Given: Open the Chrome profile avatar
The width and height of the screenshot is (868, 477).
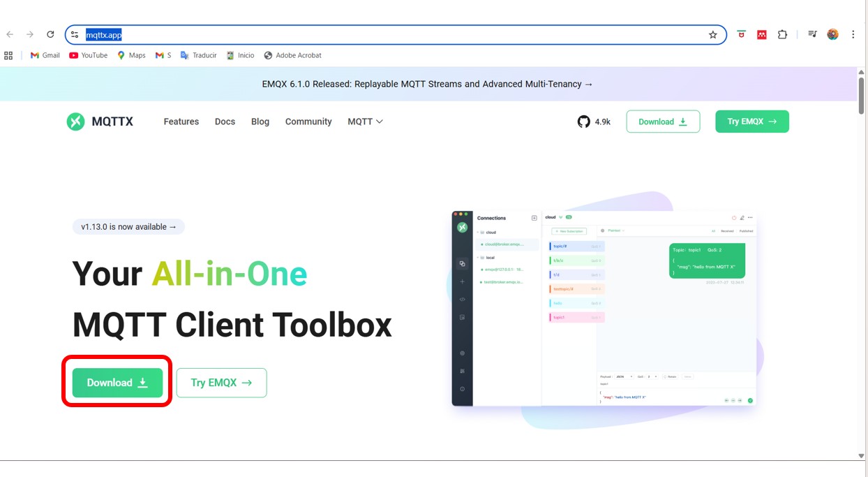Looking at the screenshot, I should pos(832,34).
